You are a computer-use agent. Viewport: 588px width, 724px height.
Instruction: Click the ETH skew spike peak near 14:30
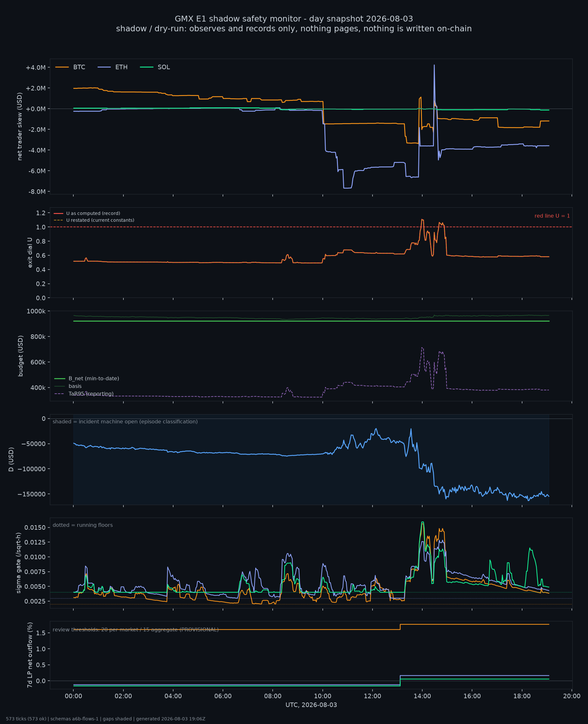434,65
